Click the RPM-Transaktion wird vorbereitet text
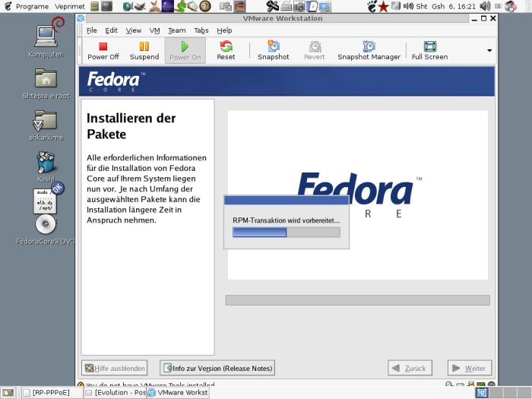Viewport: 532px width, 399px height. 287,220
